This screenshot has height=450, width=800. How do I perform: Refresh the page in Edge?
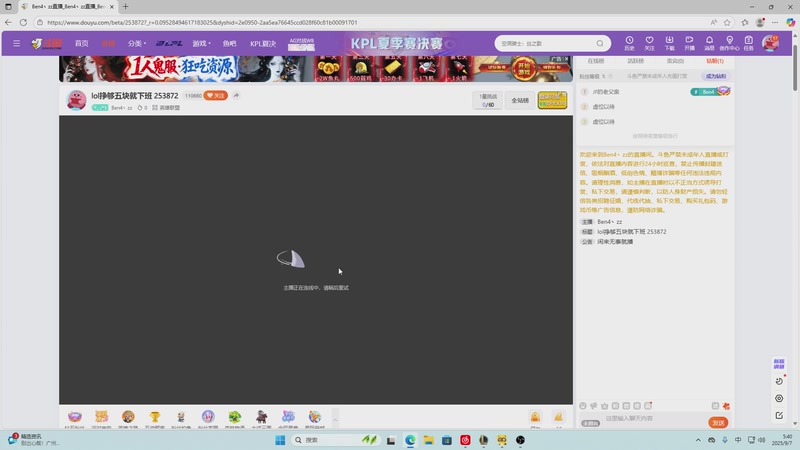23,22
